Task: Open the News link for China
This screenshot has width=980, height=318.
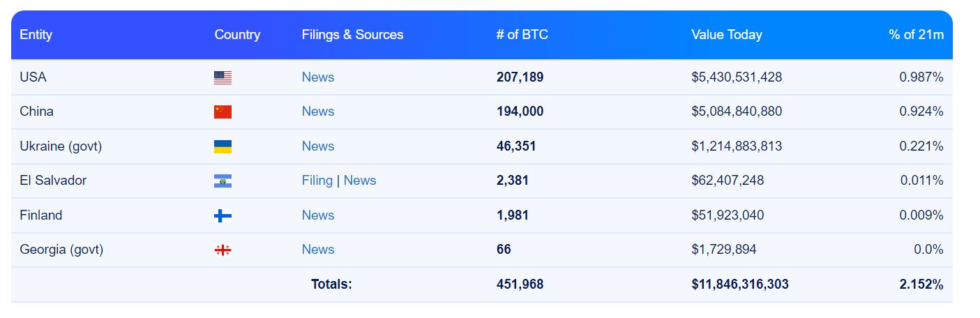Action: click(x=317, y=112)
